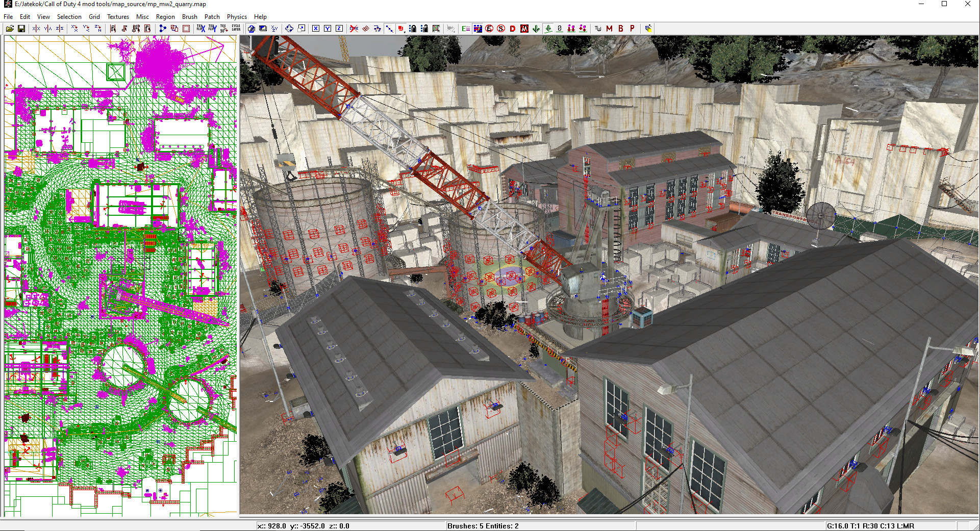Click inside the 2D grid map view
980x531 pixels.
pos(120,275)
